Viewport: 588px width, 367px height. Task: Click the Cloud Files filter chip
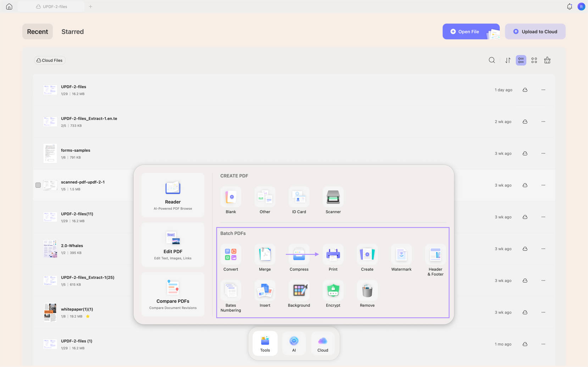pyautogui.click(x=50, y=60)
